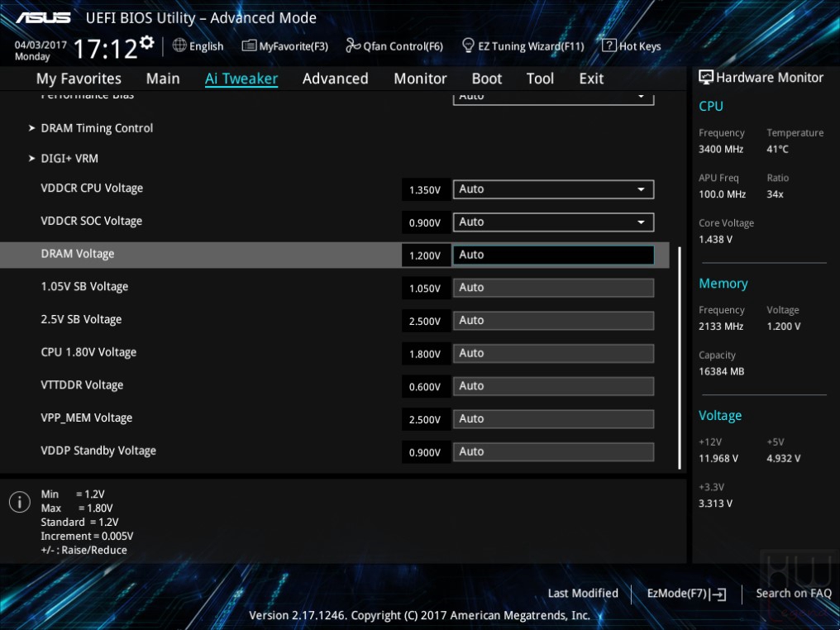Select the VDDCR SOC Voltage label
840x630 pixels.
[92, 221]
